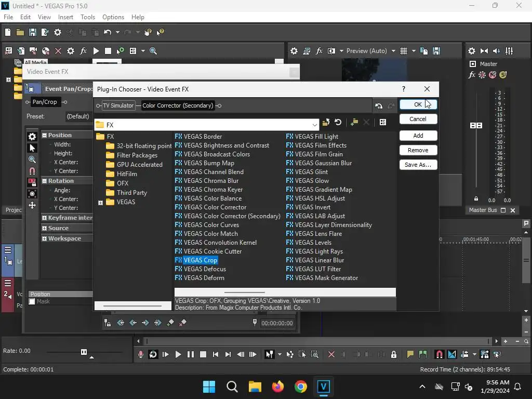Open the Edit menu
Image resolution: width=532 pixels, height=399 pixels.
(25, 17)
